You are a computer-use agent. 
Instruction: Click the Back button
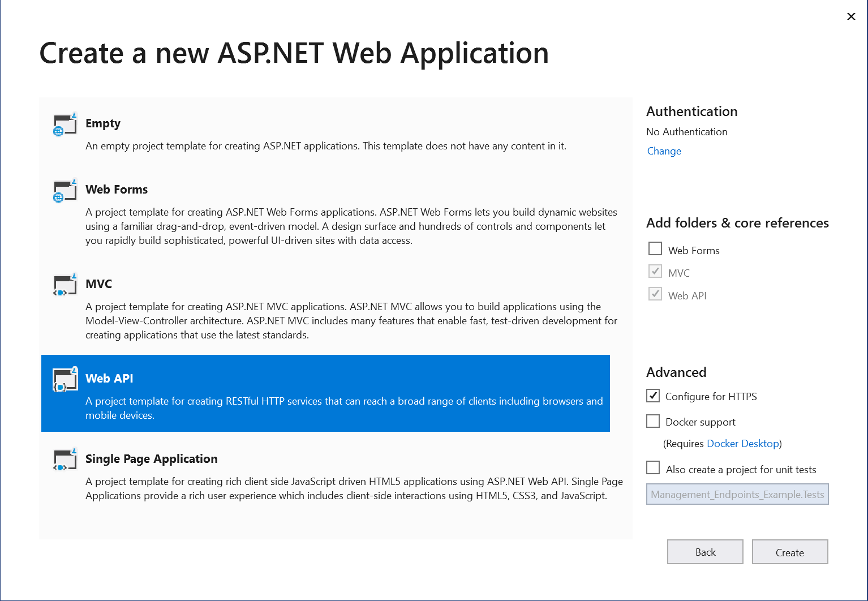(705, 552)
